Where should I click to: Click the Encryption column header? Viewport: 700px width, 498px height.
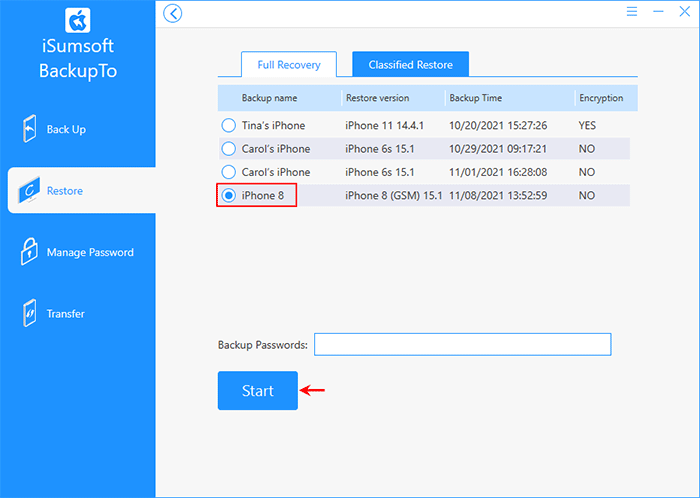pyautogui.click(x=601, y=98)
